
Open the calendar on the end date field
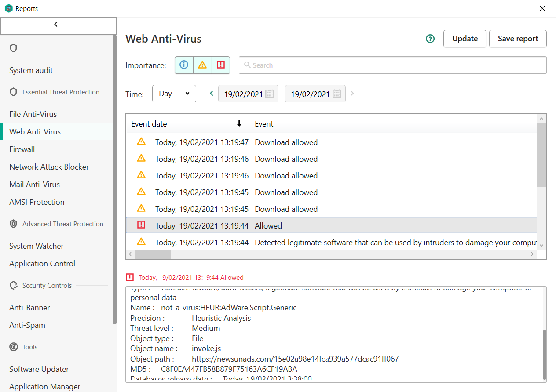pos(337,94)
